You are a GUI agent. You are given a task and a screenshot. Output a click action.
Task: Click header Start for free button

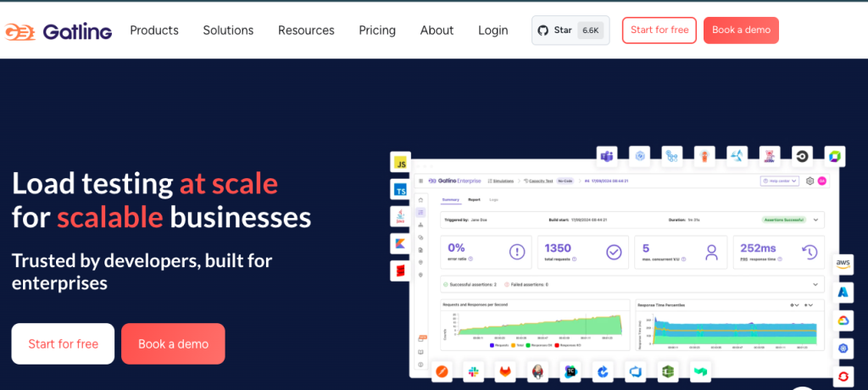pyautogui.click(x=659, y=30)
